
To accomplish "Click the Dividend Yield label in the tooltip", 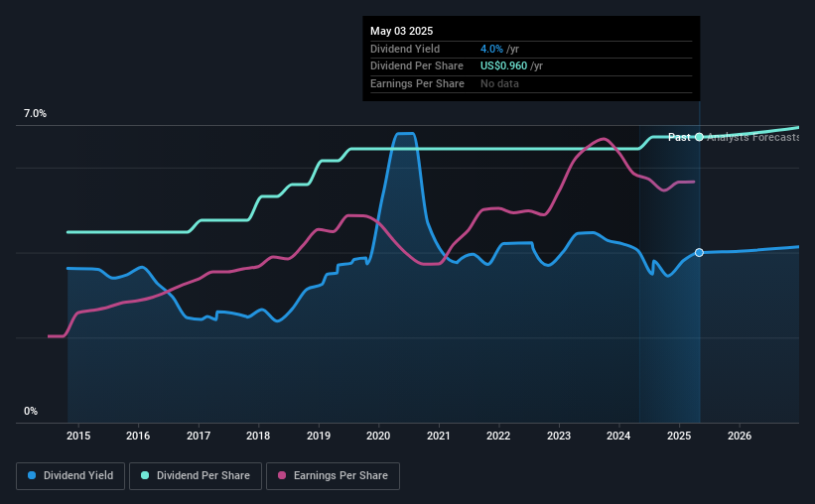I will pos(405,49).
